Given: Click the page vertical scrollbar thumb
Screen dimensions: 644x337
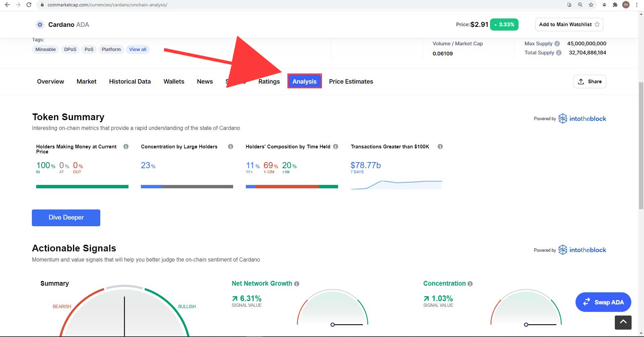Looking at the screenshot, I should pyautogui.click(x=641, y=145).
